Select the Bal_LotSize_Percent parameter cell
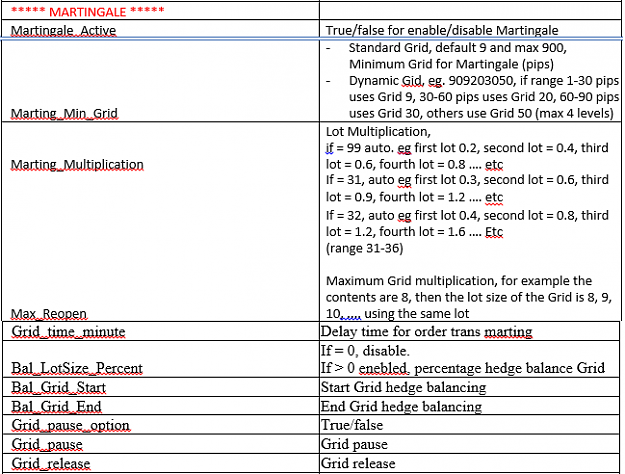Viewport: 625px width, 474px height. click(161, 359)
